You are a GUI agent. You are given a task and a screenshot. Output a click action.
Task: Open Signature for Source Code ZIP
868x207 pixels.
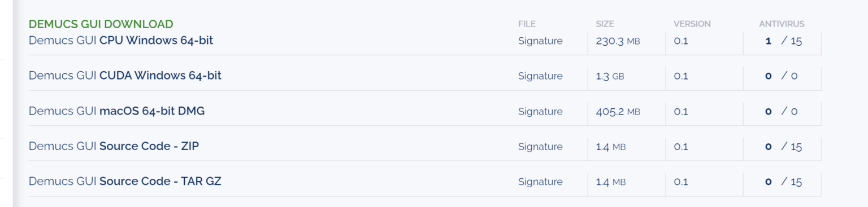tap(540, 147)
